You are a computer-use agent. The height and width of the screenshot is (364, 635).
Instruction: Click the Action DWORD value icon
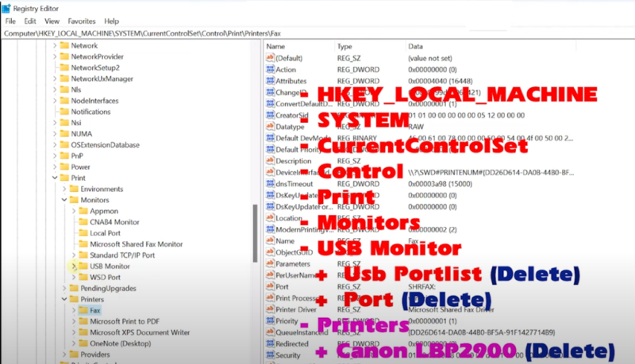(x=270, y=69)
